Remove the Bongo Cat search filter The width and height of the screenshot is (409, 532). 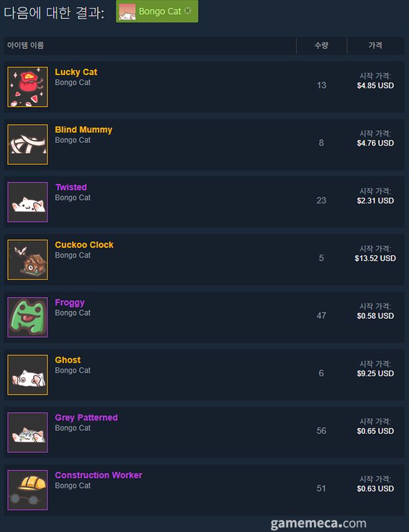[187, 11]
